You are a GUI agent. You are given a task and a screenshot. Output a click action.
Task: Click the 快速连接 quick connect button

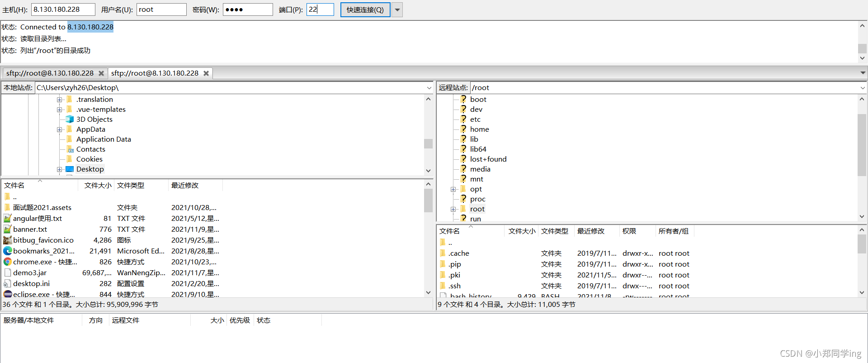coord(365,10)
